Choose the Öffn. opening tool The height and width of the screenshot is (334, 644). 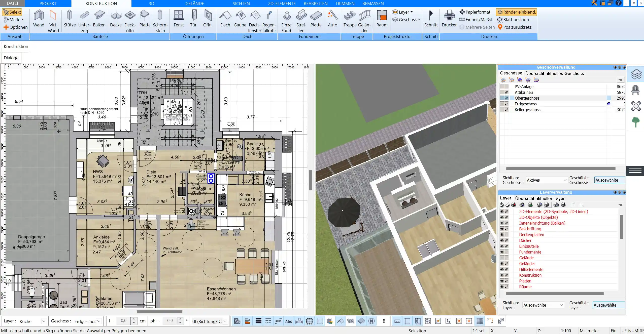tap(208, 19)
